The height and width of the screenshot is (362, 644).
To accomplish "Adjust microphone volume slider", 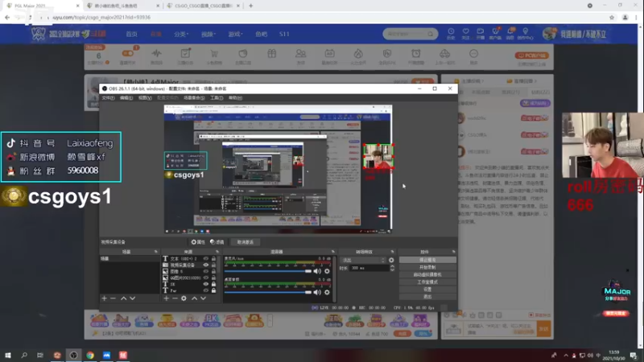I will tap(268, 271).
